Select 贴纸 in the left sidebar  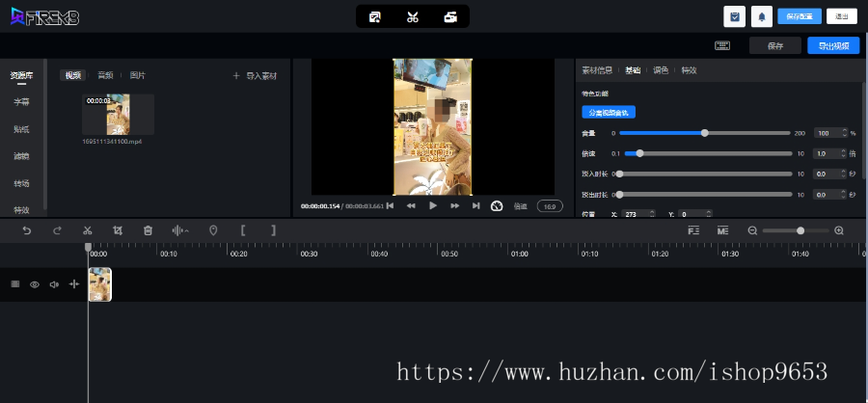pyautogui.click(x=21, y=129)
